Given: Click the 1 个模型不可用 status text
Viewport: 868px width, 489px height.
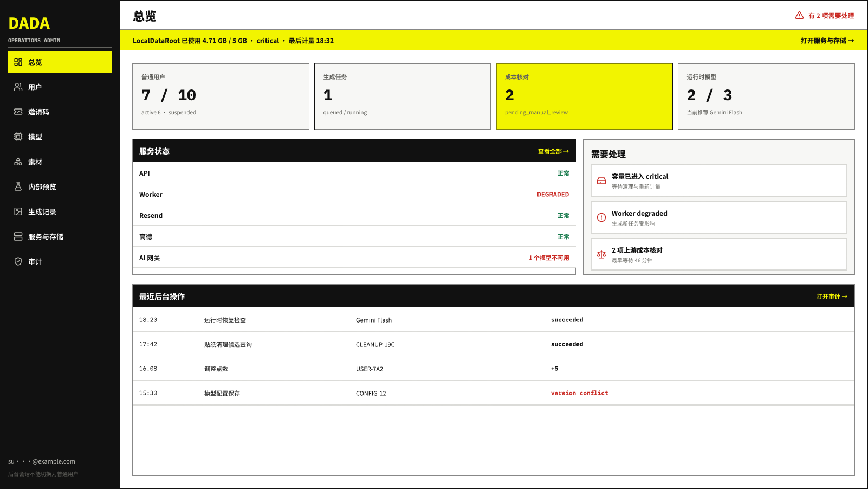Looking at the screenshot, I should pyautogui.click(x=549, y=258).
